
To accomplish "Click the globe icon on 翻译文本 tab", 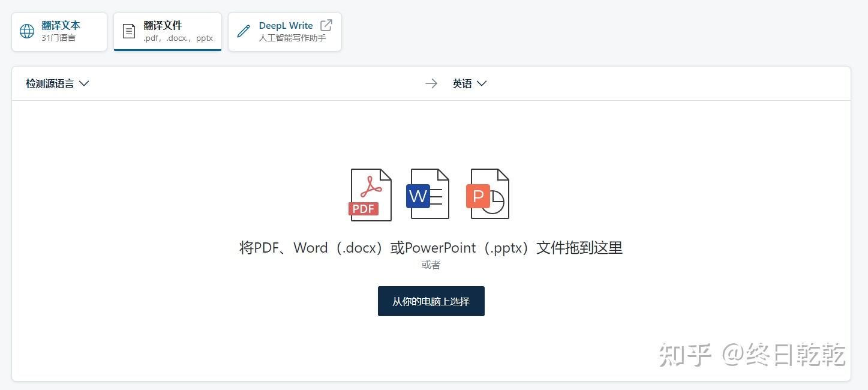I will point(27,31).
